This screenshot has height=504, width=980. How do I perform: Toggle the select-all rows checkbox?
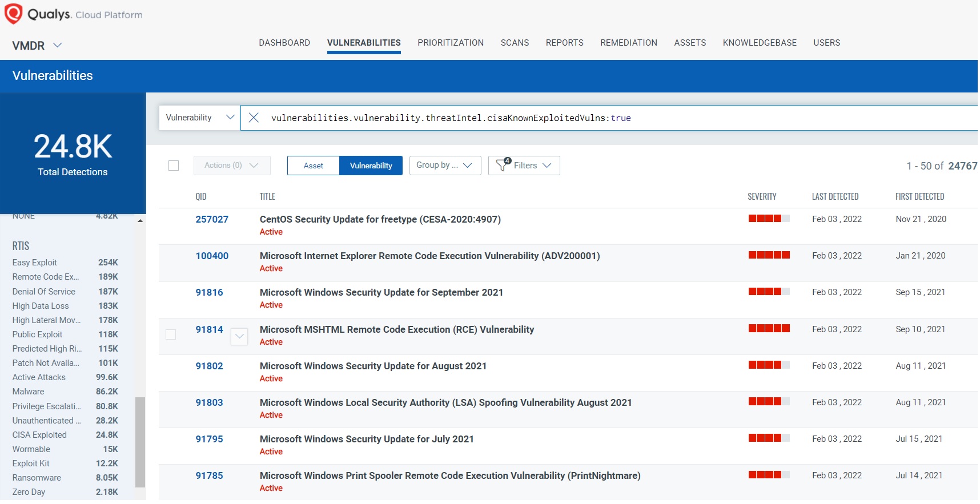click(x=174, y=166)
